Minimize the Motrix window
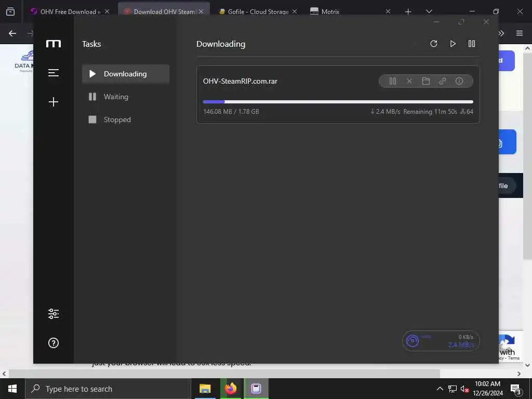532x399 pixels. pos(436,22)
